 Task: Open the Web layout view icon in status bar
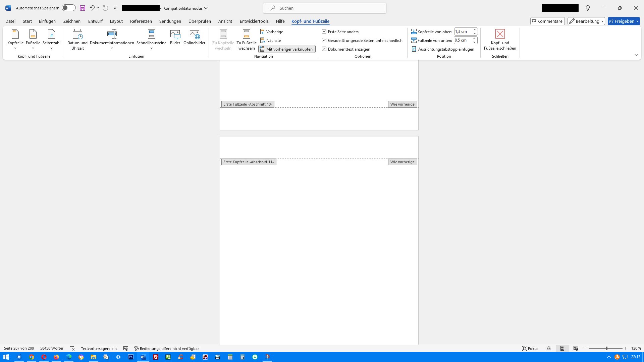[576, 348]
